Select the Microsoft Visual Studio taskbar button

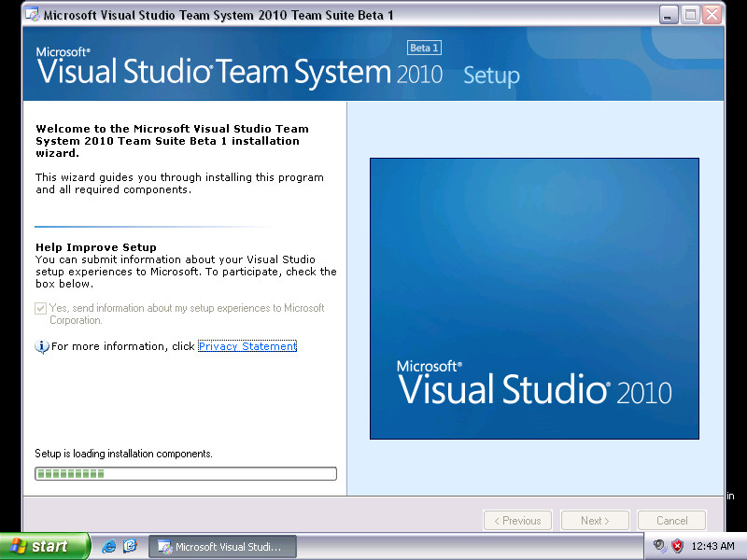[222, 547]
